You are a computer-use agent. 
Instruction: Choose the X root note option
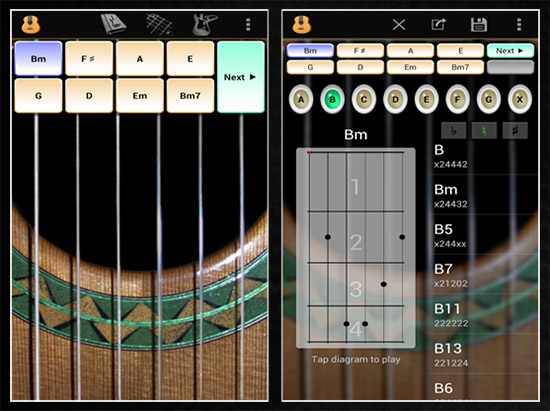pyautogui.click(x=520, y=99)
